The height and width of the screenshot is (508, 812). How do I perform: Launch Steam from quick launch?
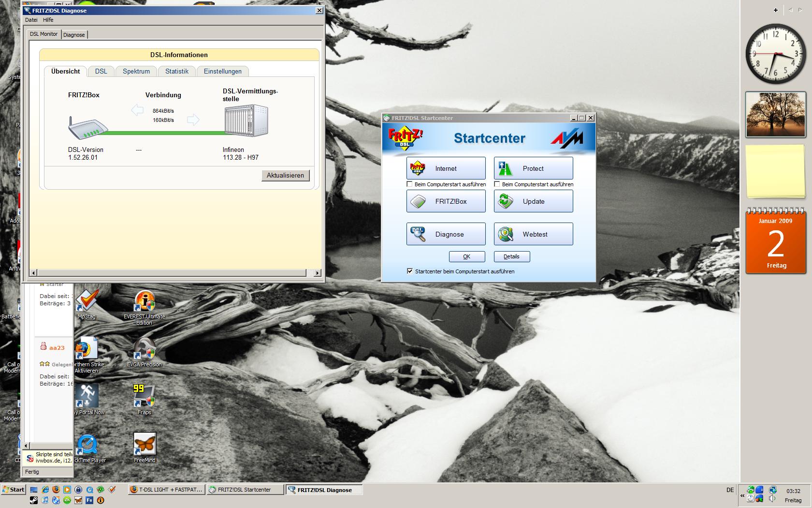pyautogui.click(x=34, y=500)
